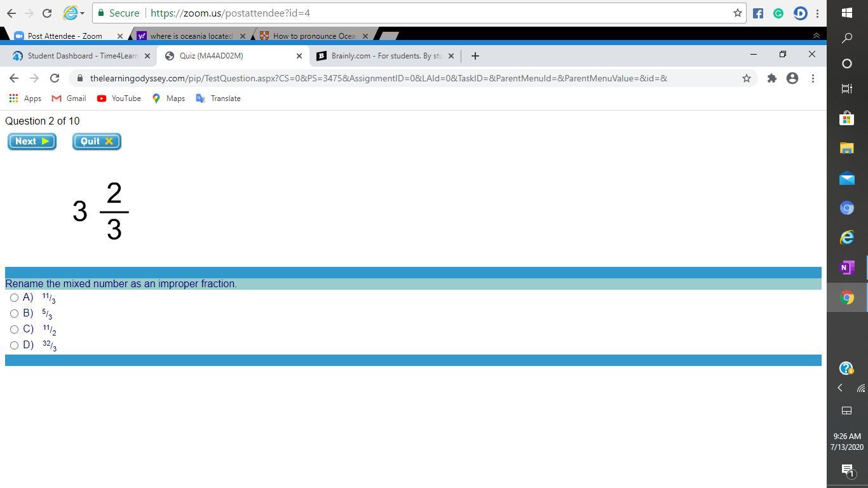Viewport: 868px width, 488px height.
Task: Choose answer D) 32/3
Action: (14, 345)
